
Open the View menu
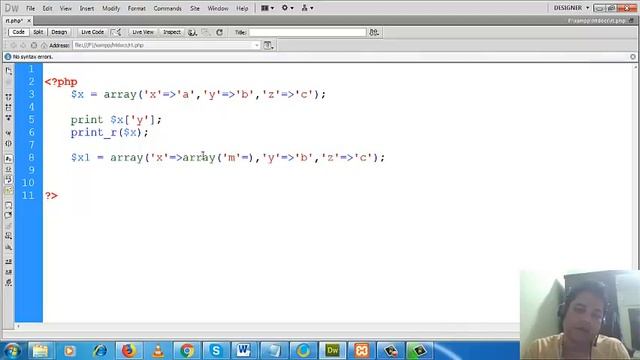tap(65, 8)
